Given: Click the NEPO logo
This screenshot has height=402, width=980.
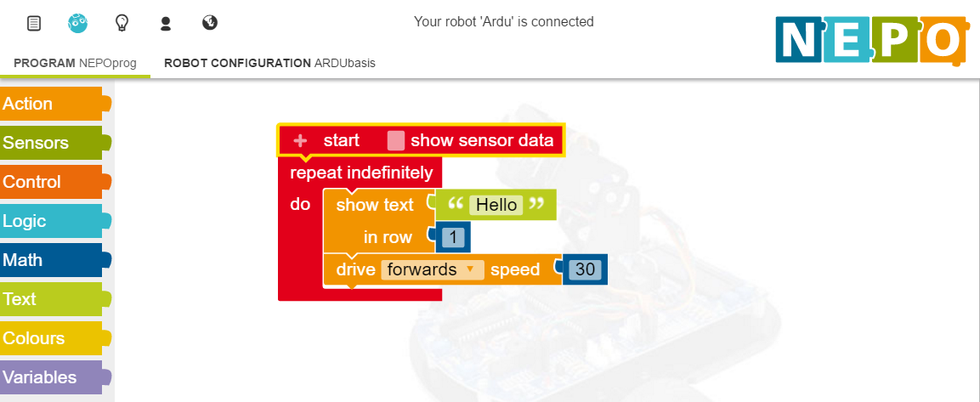Looking at the screenshot, I should tap(873, 40).
